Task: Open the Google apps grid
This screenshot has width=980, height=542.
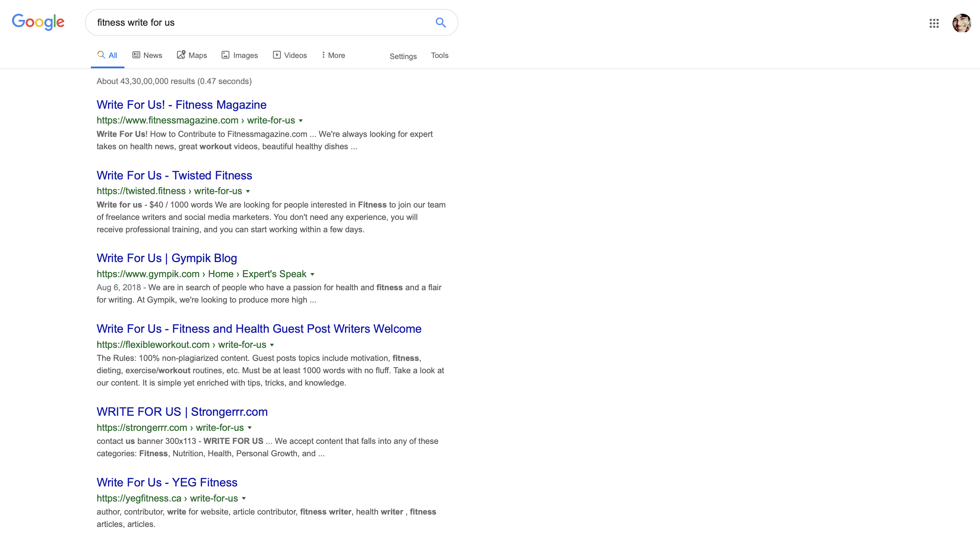Action: [934, 23]
